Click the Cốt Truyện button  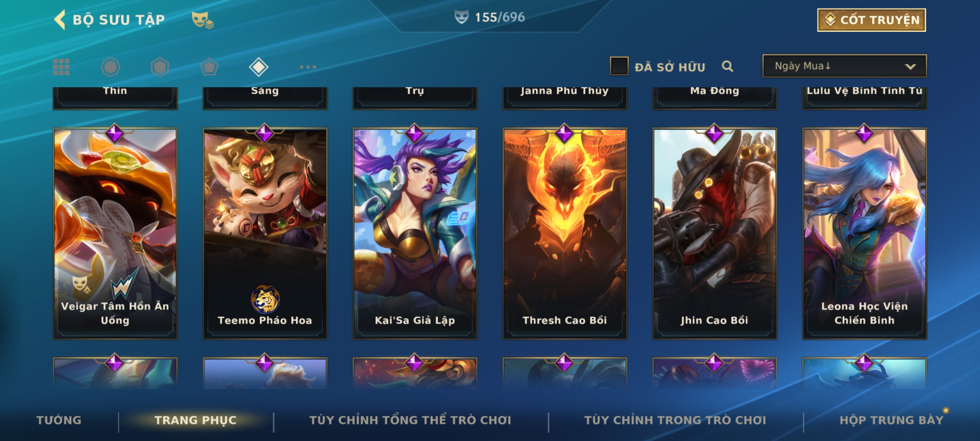[871, 20]
